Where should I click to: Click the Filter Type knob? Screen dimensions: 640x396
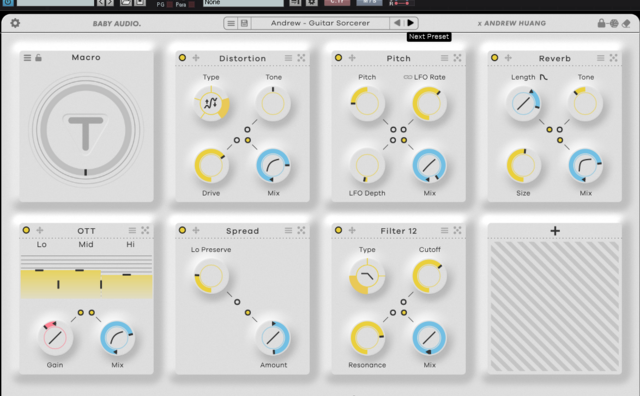point(367,276)
